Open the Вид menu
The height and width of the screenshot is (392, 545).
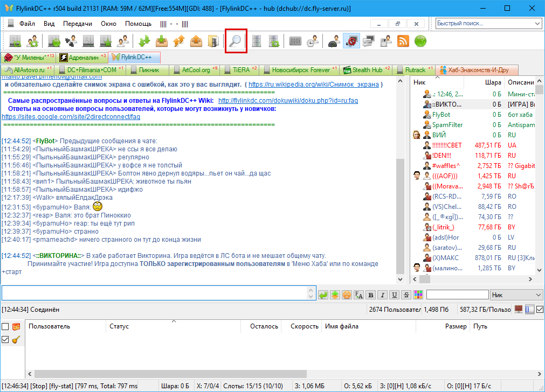pyautogui.click(x=49, y=24)
